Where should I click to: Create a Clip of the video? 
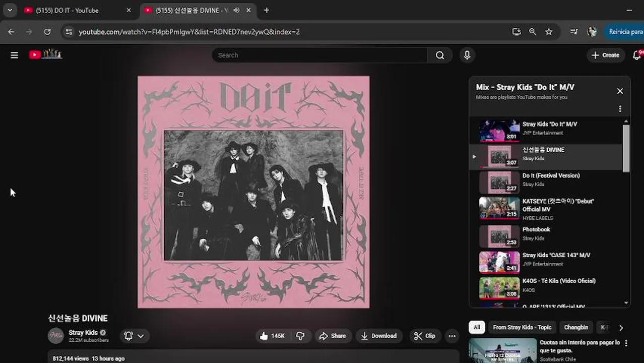coord(425,336)
